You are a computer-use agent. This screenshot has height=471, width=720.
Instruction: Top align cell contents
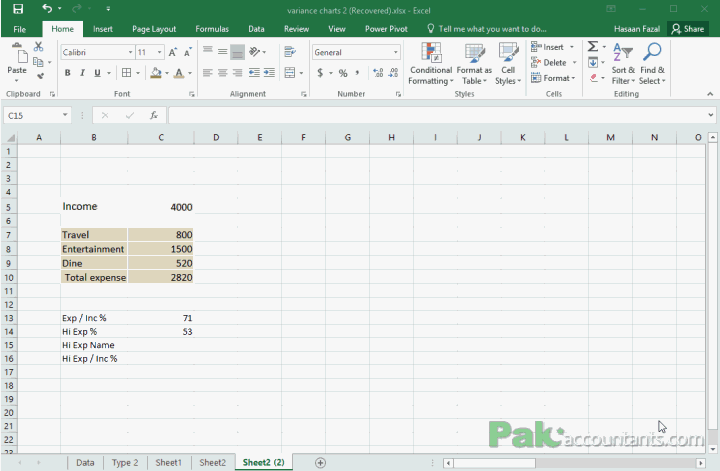point(208,51)
